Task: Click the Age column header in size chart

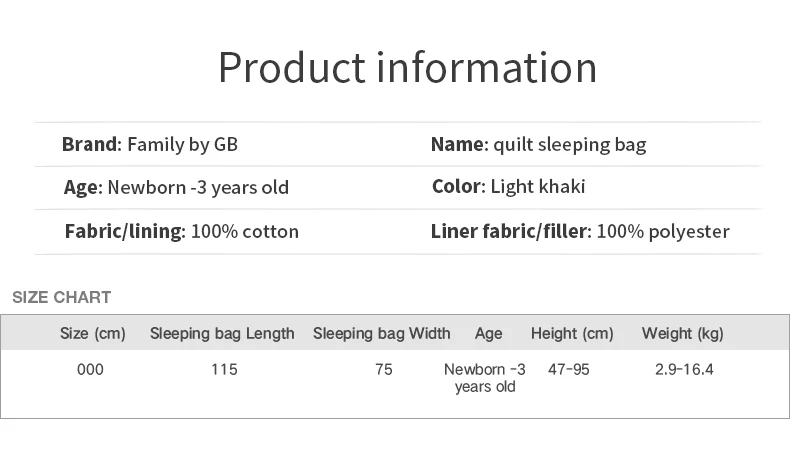Action: click(488, 334)
